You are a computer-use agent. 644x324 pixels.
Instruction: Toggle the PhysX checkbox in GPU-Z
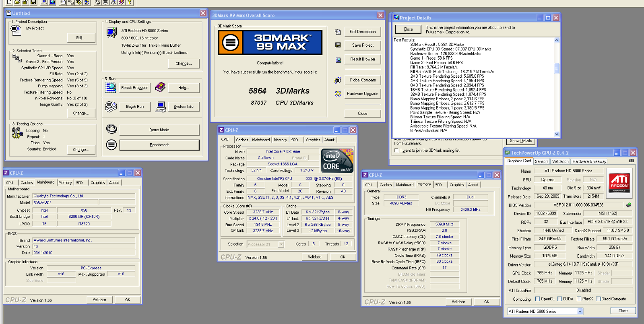coord(579,299)
